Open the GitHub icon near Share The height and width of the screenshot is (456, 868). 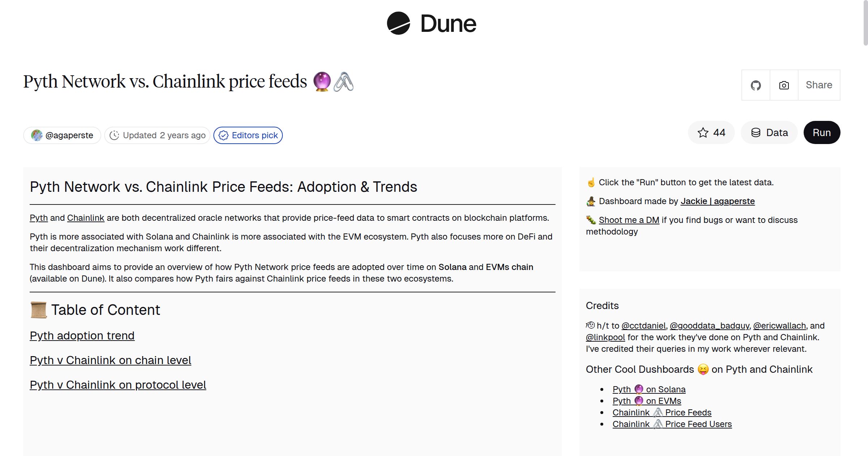(x=756, y=85)
